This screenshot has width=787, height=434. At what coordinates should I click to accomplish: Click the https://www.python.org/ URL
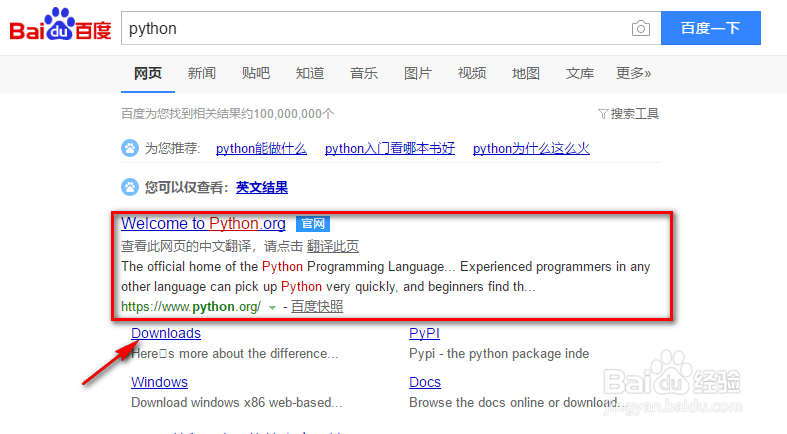tap(191, 307)
